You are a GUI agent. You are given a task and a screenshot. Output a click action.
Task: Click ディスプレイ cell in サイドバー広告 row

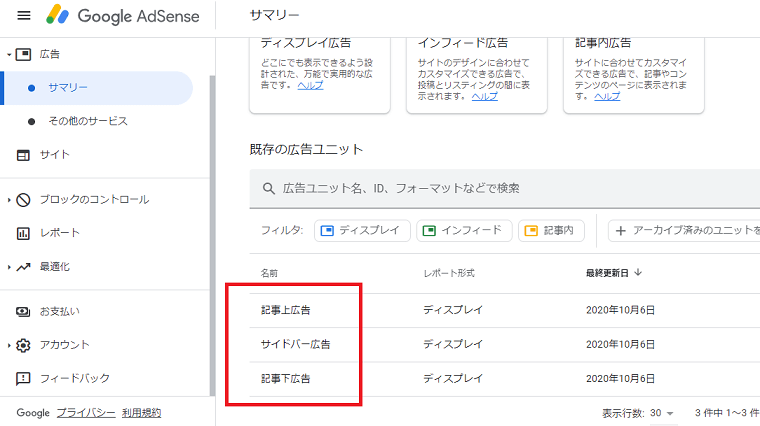tap(453, 344)
